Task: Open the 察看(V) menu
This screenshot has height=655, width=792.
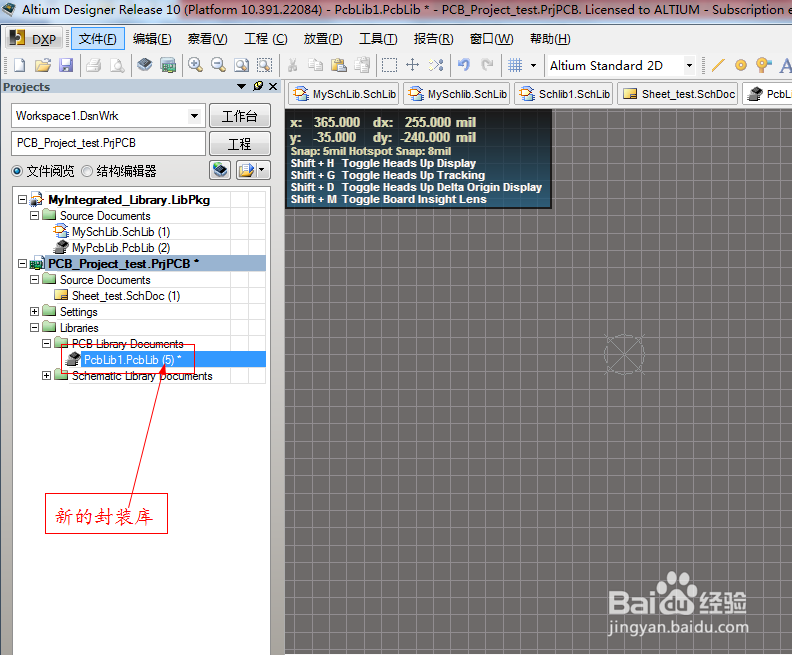Action: pyautogui.click(x=208, y=39)
